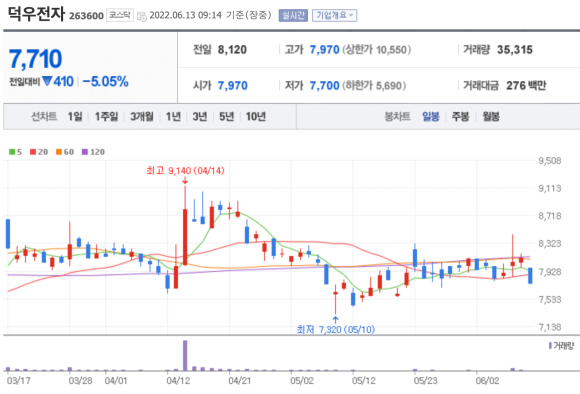Image resolution: width=580 pixels, height=394 pixels.
Task: Select the 3개월 line chart tab
Action: click(142, 117)
